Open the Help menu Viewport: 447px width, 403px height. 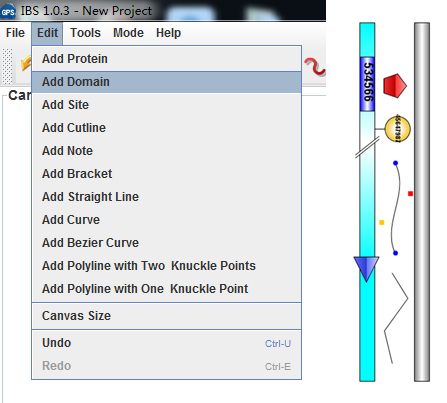pos(168,33)
